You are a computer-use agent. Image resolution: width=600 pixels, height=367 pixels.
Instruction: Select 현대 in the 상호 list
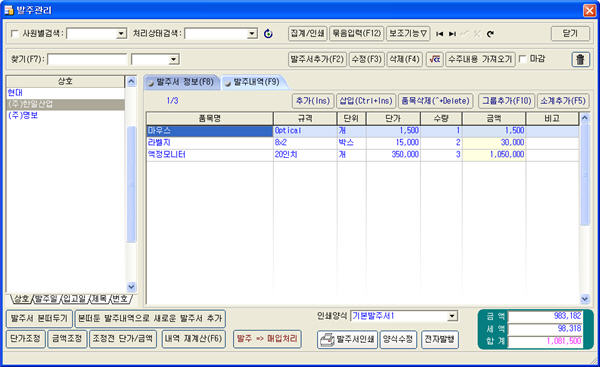tap(65, 93)
